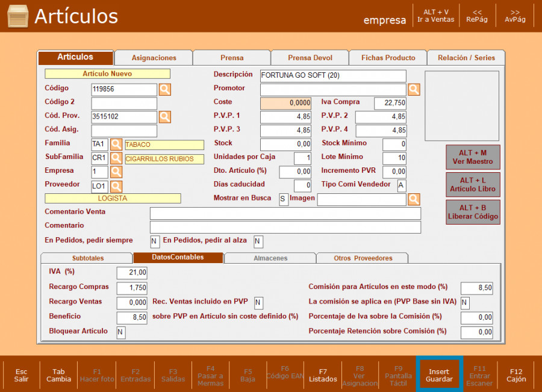Viewport: 542px width, 392px height.
Task: Click the ALT + B Liberar Código button
Action: pyautogui.click(x=473, y=213)
